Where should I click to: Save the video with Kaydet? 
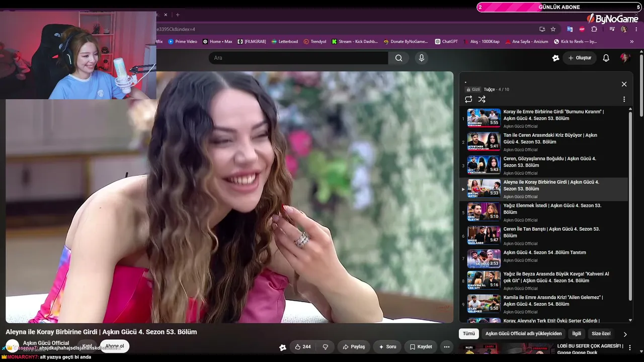[x=421, y=347]
